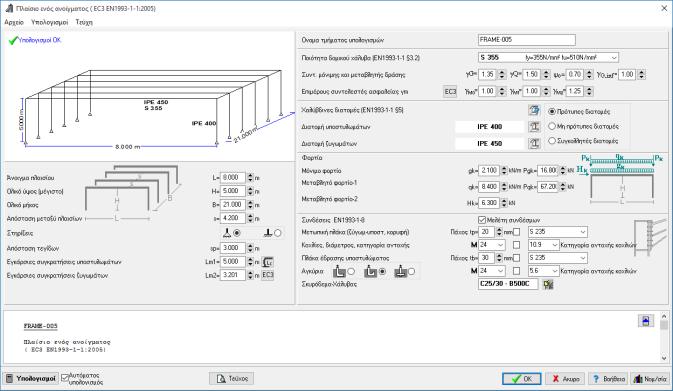Open the concrete-steel material selector icon

(548, 284)
